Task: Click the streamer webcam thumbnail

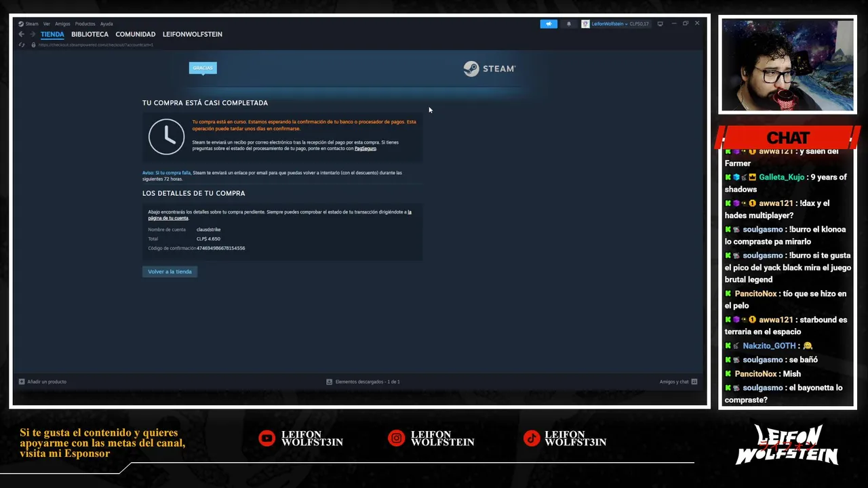Action: pyautogui.click(x=787, y=65)
